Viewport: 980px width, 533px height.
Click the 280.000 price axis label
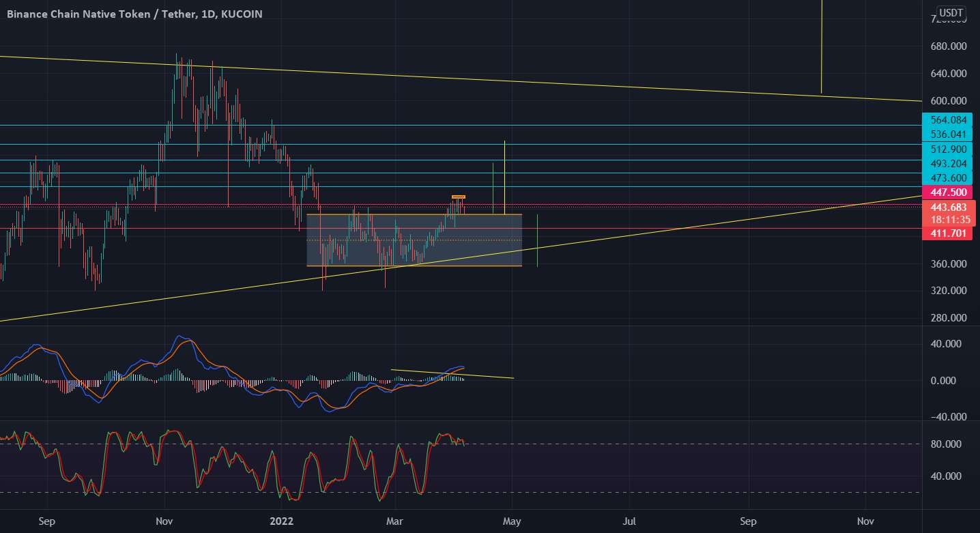point(949,318)
